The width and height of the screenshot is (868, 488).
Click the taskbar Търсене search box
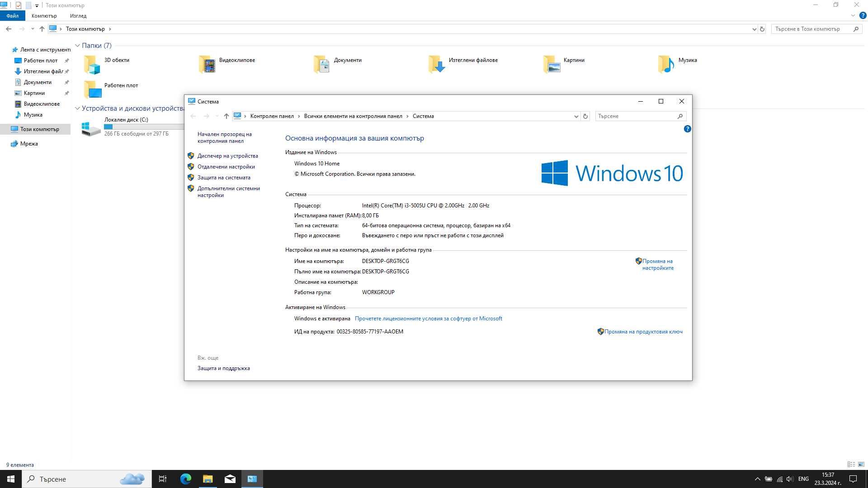pyautogui.click(x=87, y=479)
